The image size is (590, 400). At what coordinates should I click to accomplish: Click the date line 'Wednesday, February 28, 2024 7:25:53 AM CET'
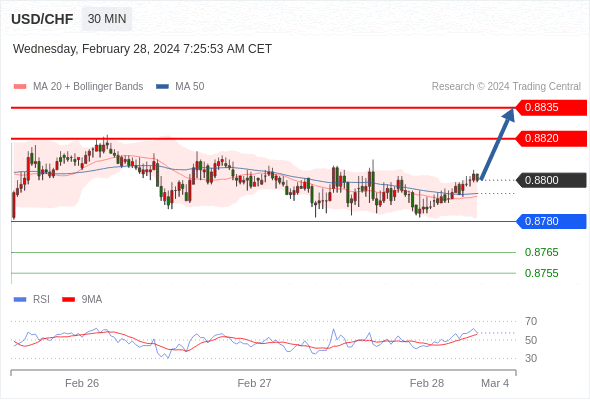142,49
